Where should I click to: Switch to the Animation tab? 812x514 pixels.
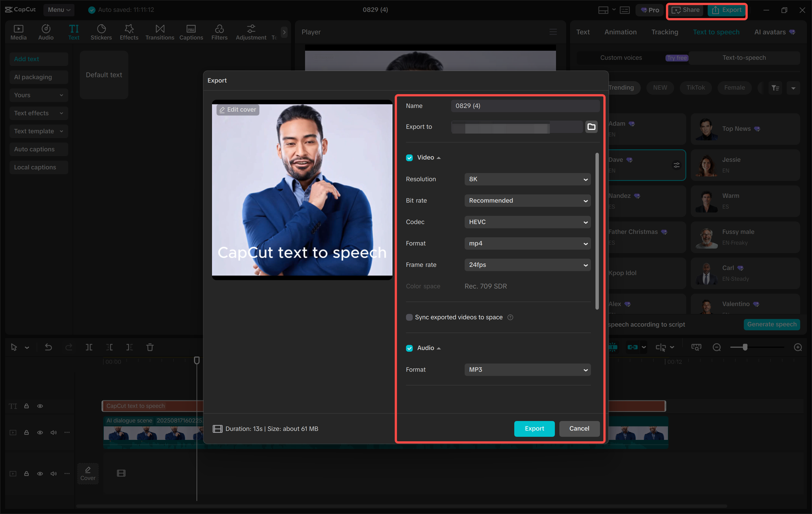620,32
